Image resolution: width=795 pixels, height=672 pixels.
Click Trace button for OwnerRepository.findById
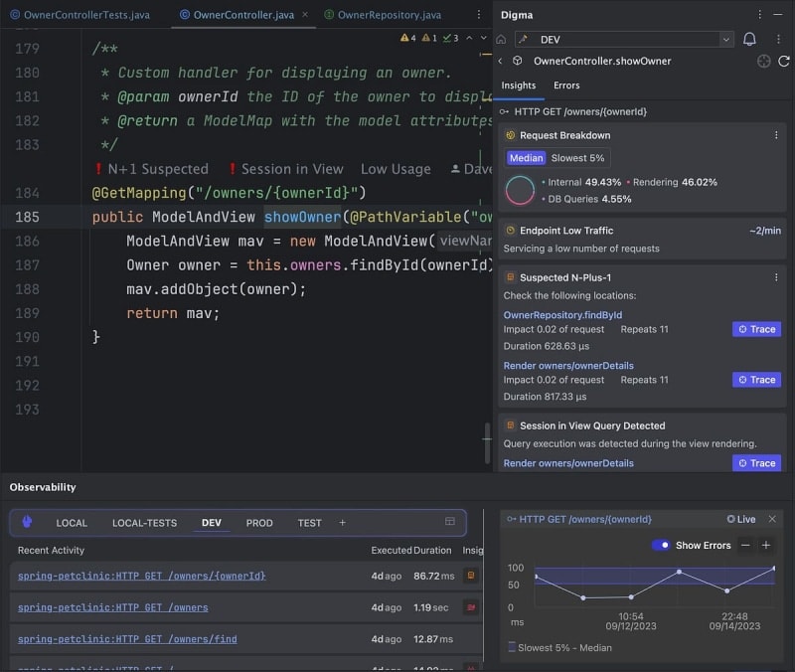[756, 329]
